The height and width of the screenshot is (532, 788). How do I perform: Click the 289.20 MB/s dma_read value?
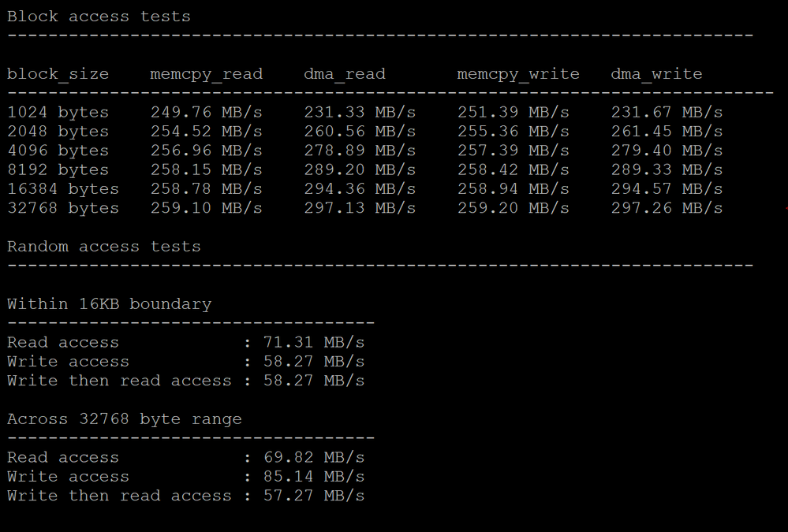pyautogui.click(x=360, y=169)
